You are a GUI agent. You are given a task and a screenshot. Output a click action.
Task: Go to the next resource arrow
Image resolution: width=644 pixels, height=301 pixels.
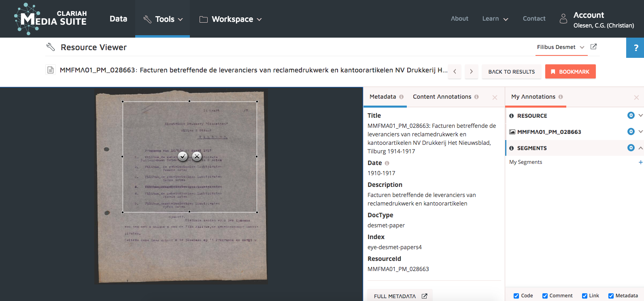click(x=471, y=72)
